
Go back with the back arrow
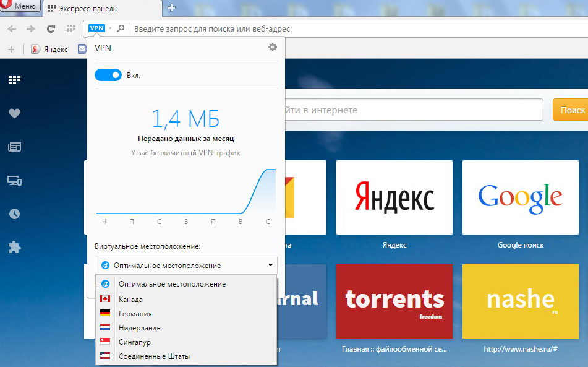(x=12, y=28)
